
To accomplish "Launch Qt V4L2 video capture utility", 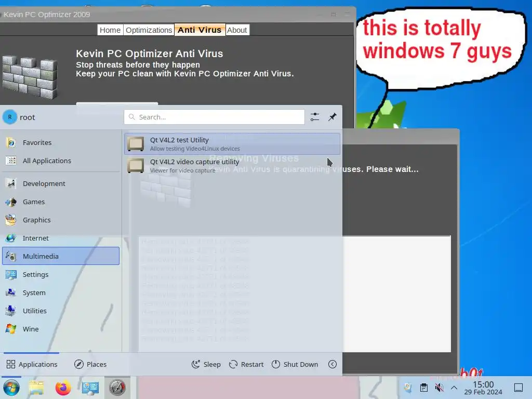I will [232, 166].
